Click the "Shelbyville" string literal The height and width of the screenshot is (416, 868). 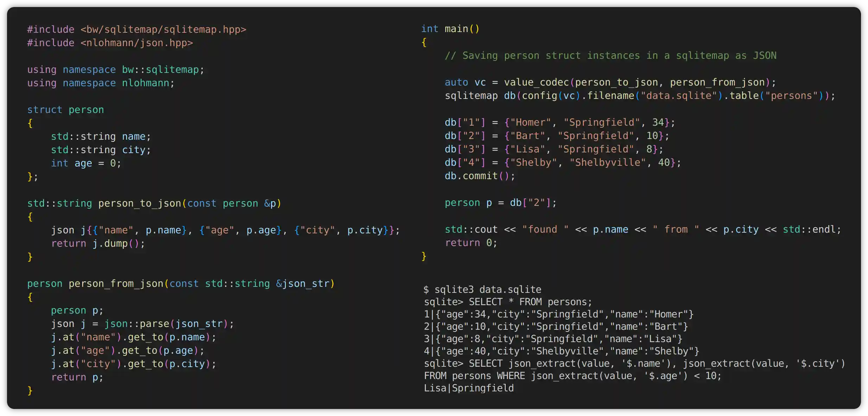click(x=607, y=163)
